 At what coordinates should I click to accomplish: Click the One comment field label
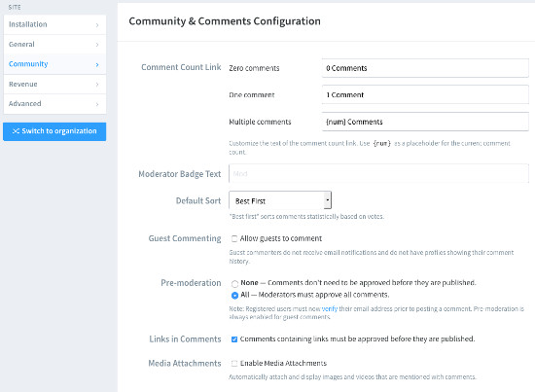point(252,95)
